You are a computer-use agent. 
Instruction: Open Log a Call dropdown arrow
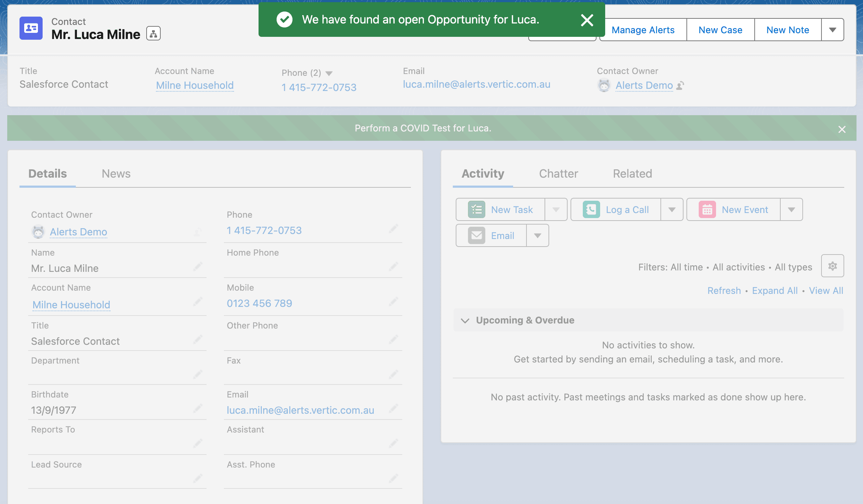tap(672, 209)
